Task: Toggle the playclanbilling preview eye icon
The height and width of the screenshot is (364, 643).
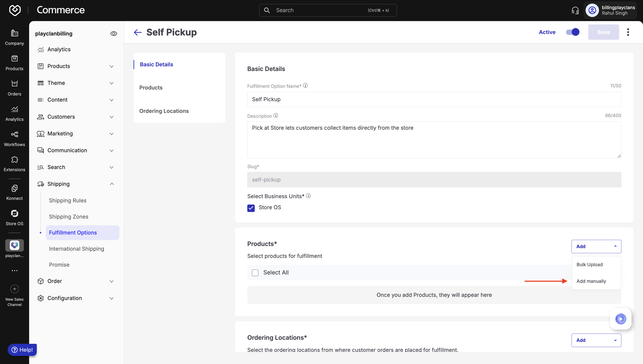Action: [x=114, y=34]
